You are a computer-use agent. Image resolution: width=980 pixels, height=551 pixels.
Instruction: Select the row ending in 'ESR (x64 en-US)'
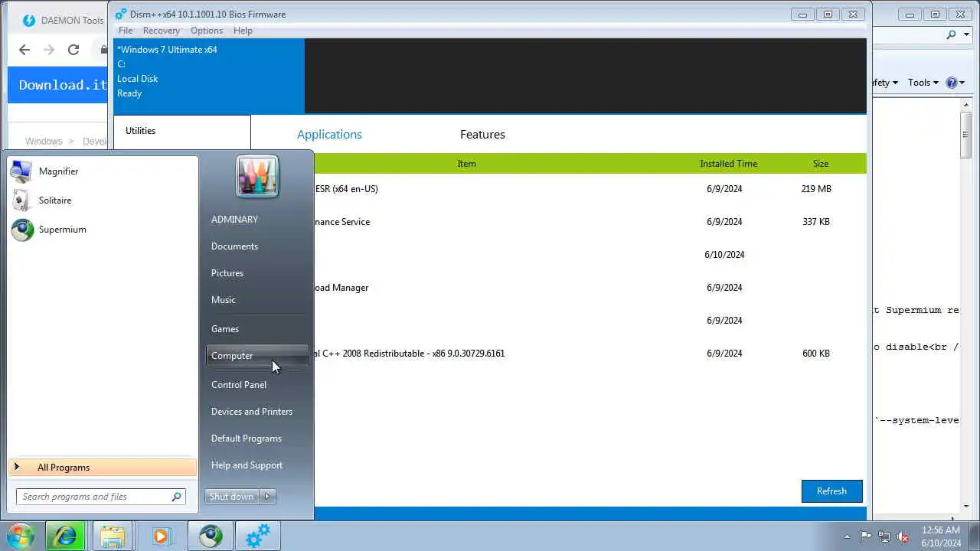(x=590, y=189)
